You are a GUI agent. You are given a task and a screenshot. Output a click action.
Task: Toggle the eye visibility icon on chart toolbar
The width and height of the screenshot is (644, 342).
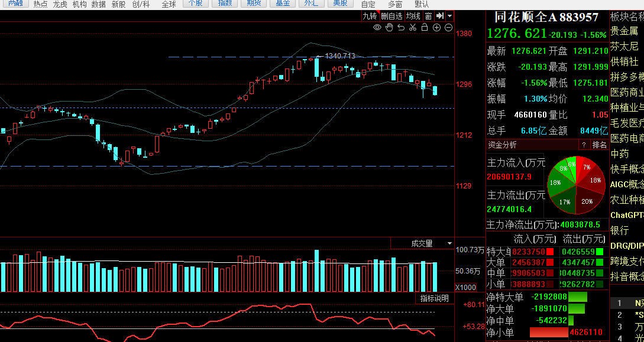point(377,28)
